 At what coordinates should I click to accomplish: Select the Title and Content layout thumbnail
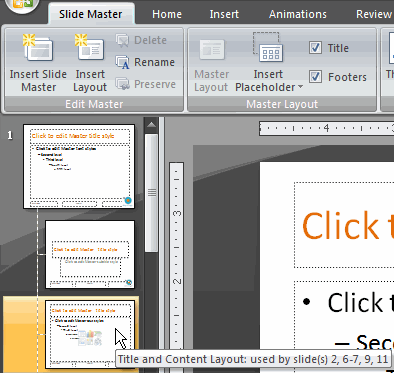[90, 334]
